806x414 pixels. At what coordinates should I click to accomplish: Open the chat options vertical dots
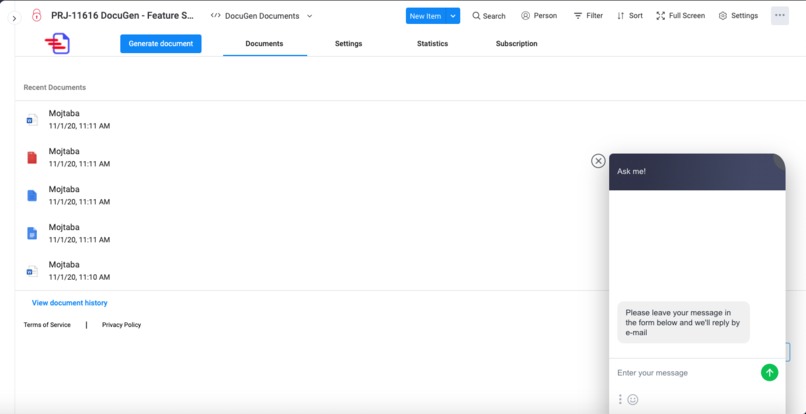click(620, 399)
